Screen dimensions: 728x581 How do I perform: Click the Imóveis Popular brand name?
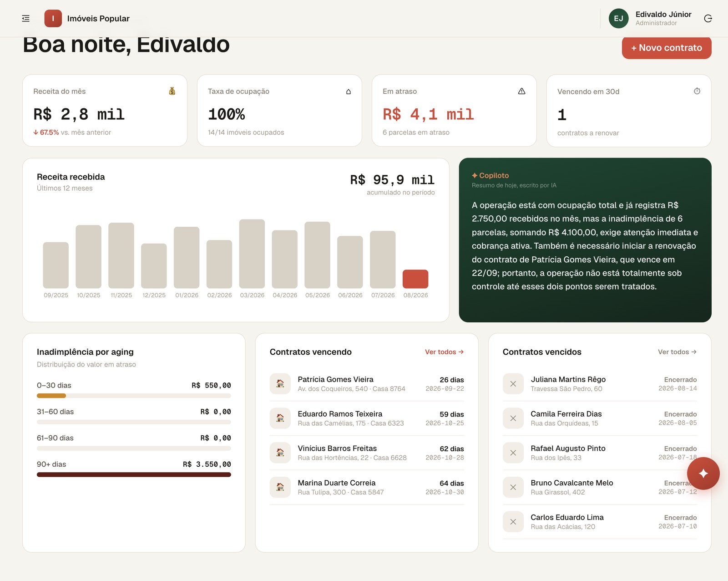[x=98, y=19]
